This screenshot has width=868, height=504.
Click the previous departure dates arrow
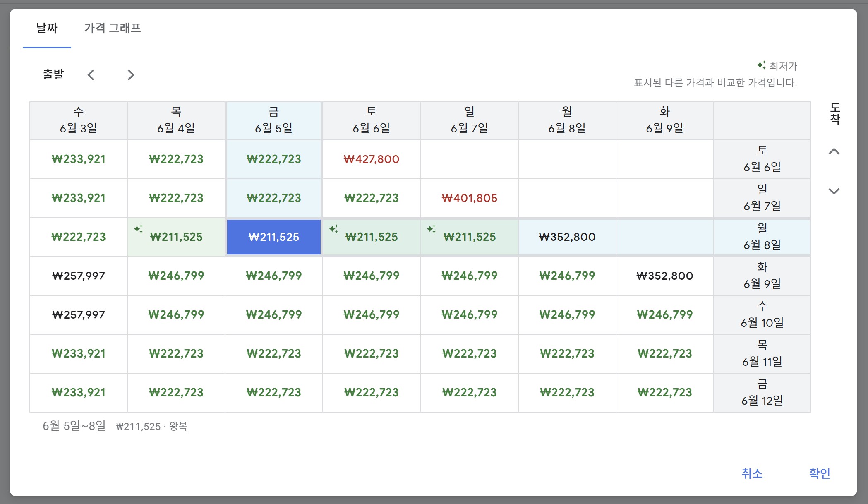click(91, 75)
